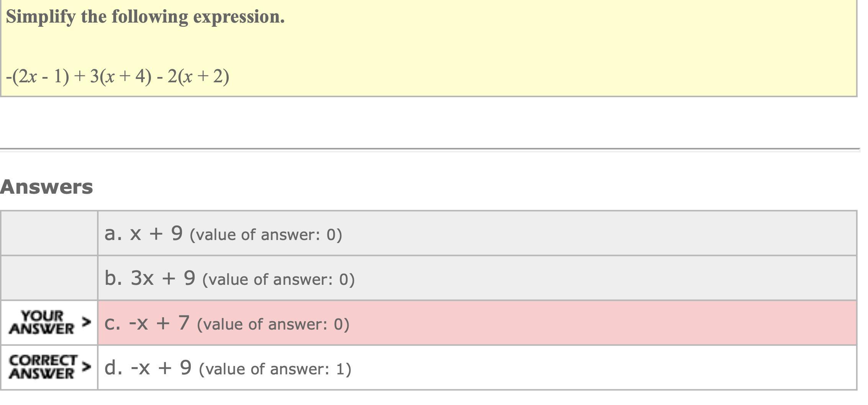The height and width of the screenshot is (405, 868).
Task: Click the empty marker cell beside answer b
Action: point(49,278)
